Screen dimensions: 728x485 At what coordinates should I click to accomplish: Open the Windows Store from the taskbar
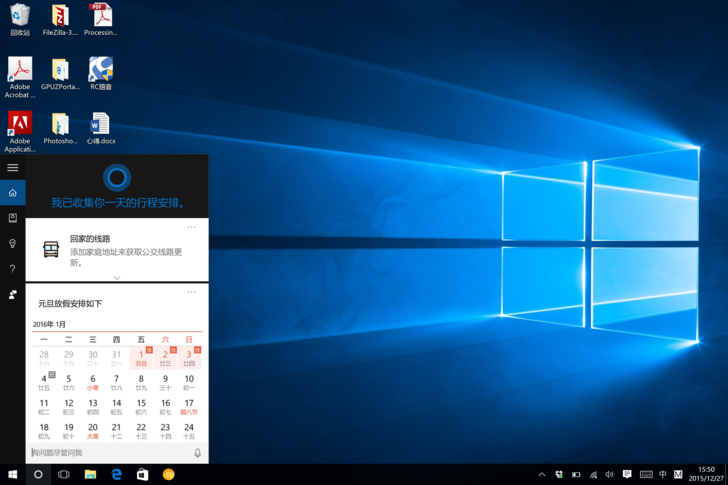[x=142, y=475]
